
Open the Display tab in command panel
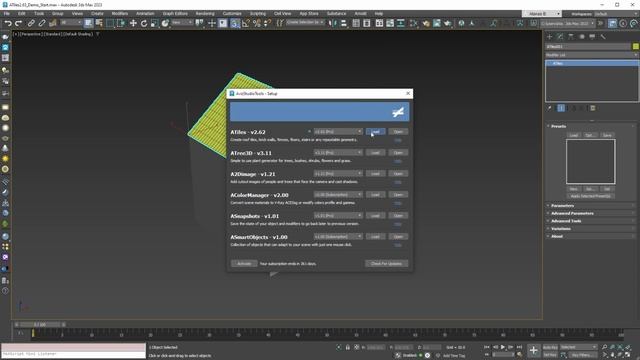(592, 37)
